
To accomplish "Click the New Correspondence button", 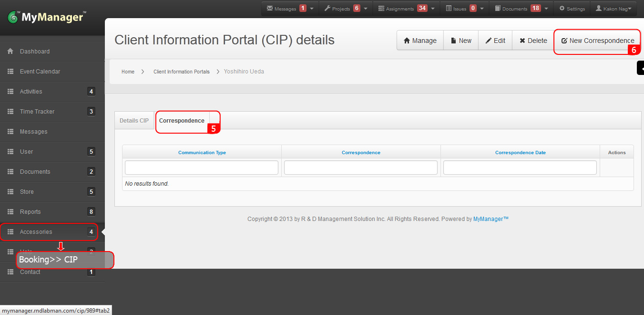I will pyautogui.click(x=597, y=41).
